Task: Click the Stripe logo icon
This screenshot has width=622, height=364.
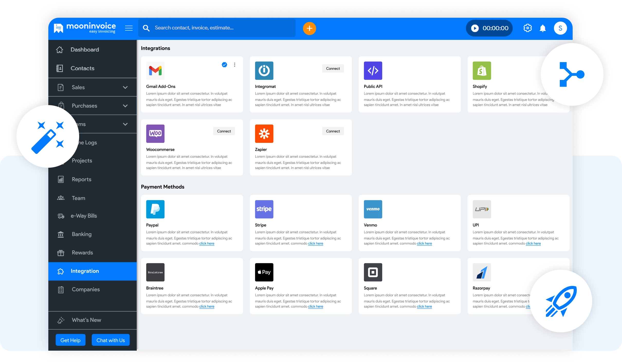Action: [x=264, y=209]
